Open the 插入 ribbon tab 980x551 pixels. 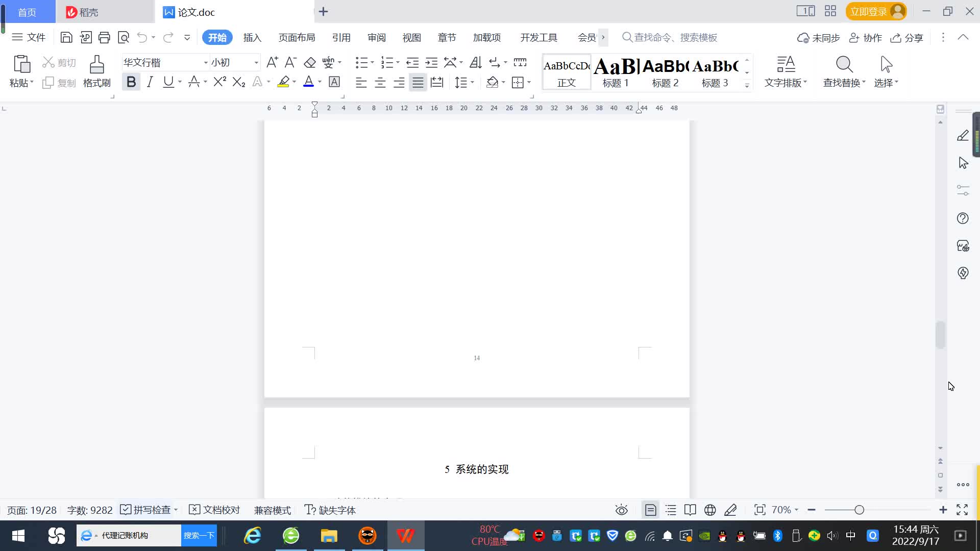click(252, 38)
